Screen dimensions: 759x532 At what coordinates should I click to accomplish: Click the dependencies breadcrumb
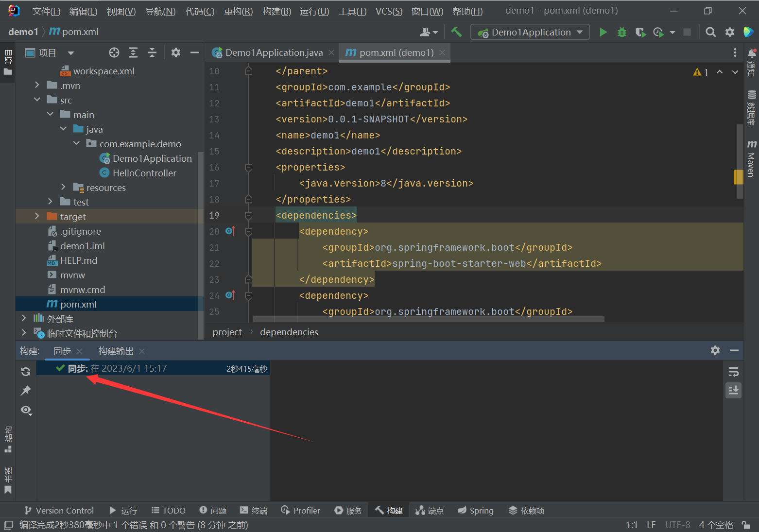(289, 332)
